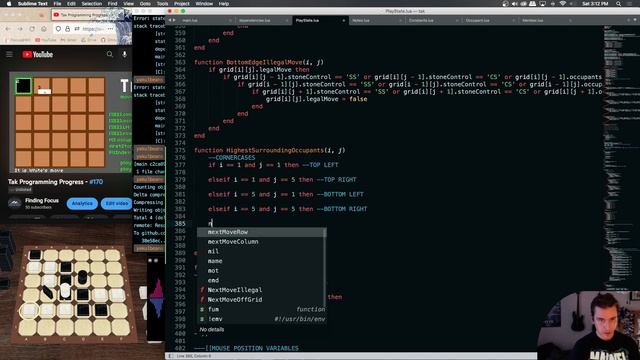Click YouTube voice search microphone

pyautogui.click(x=124, y=54)
